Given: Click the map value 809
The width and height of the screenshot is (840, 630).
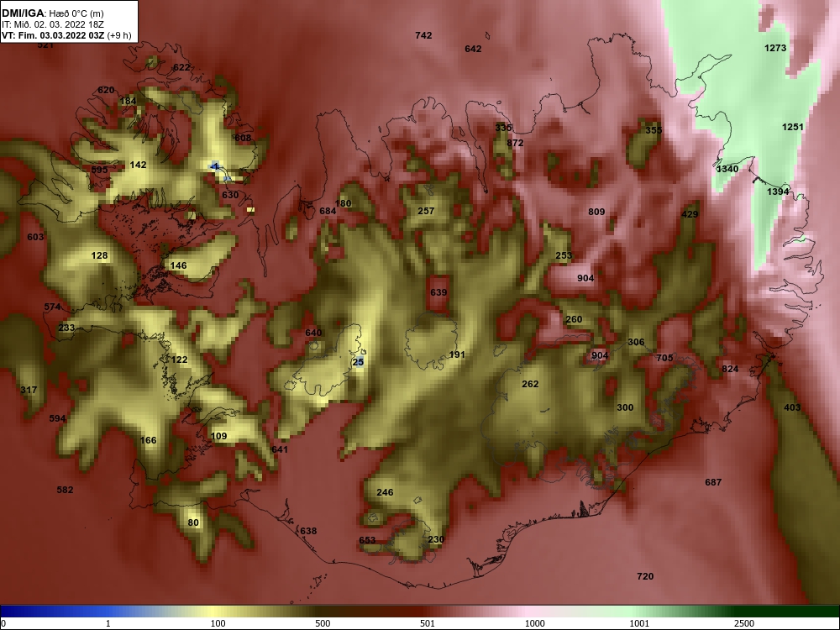Looking at the screenshot, I should coord(596,212).
